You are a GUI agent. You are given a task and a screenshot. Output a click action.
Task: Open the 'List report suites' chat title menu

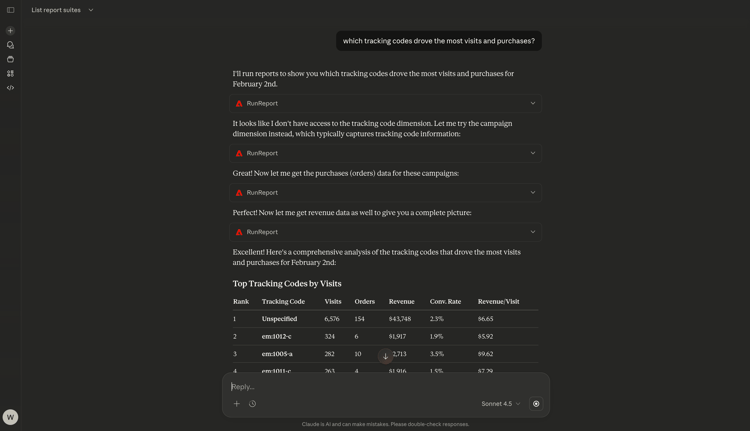point(62,10)
